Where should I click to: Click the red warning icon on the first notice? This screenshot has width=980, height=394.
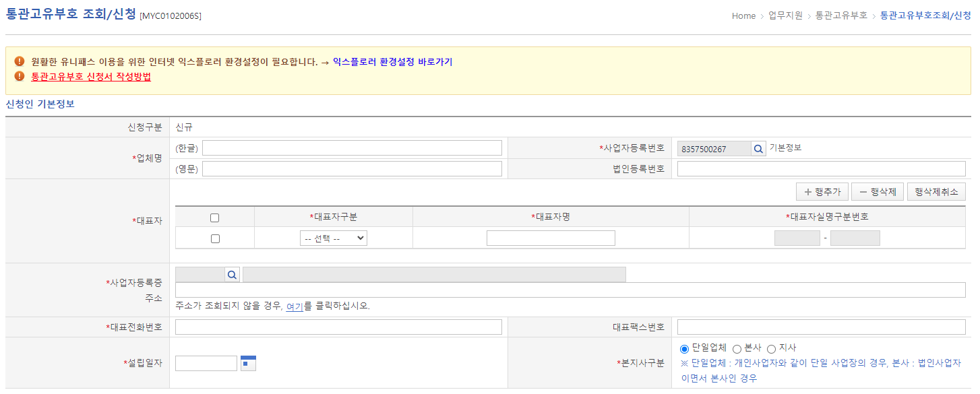tap(19, 61)
